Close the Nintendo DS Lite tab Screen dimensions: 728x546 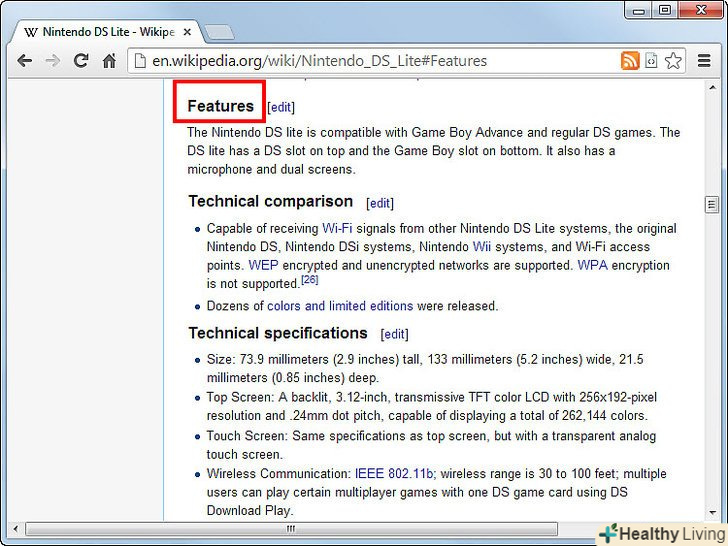point(187,32)
